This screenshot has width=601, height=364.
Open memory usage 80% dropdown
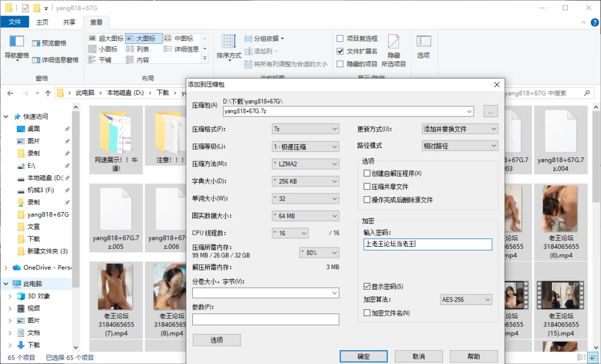tap(319, 252)
